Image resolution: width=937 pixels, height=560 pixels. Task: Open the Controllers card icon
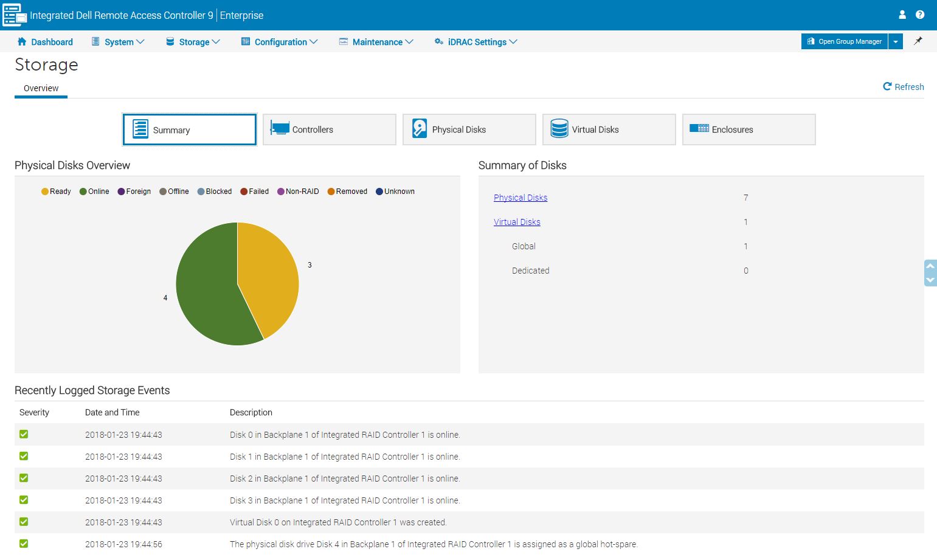click(x=279, y=129)
